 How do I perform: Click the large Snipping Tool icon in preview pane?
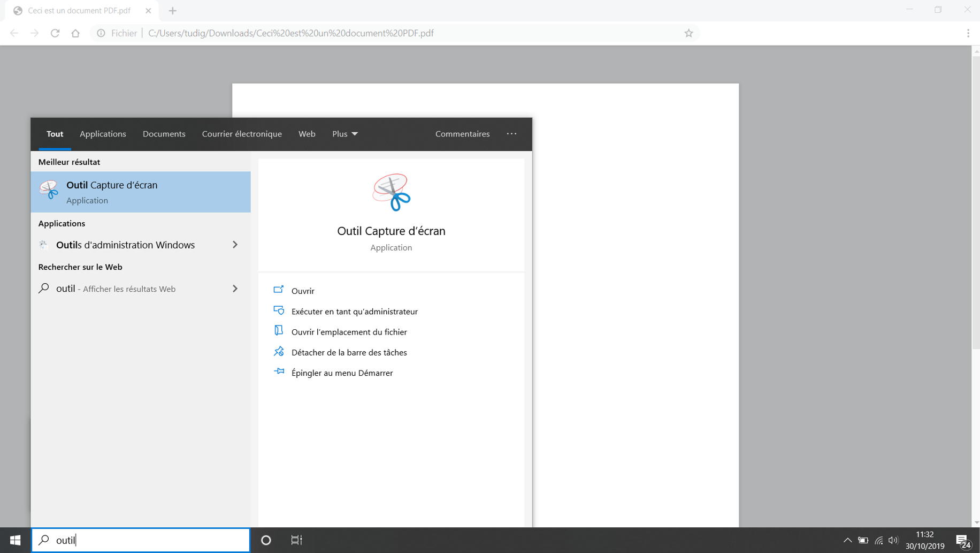point(392,192)
